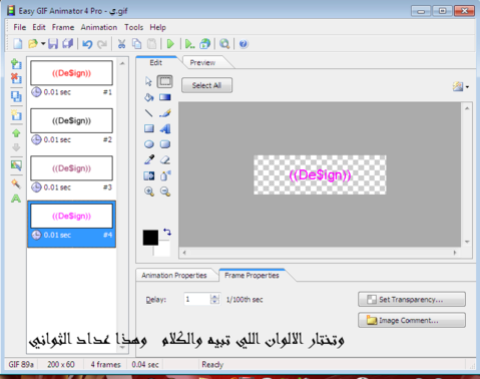Screen dimensions: 480x379
Task: Open the Animation menu
Action: (99, 27)
